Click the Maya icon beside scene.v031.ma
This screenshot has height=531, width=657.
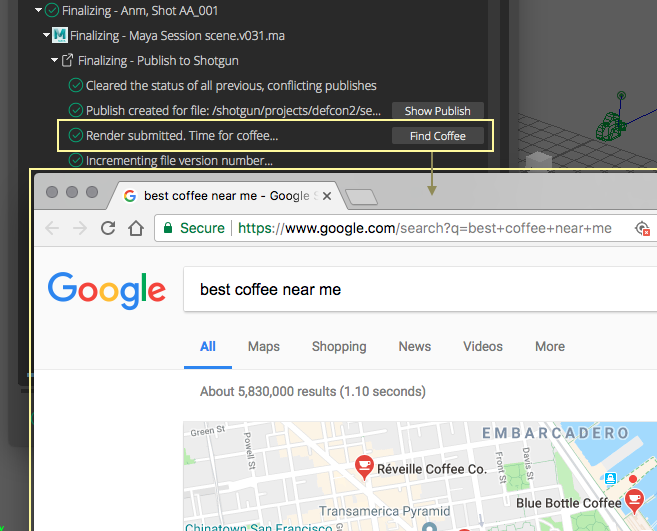(x=60, y=35)
